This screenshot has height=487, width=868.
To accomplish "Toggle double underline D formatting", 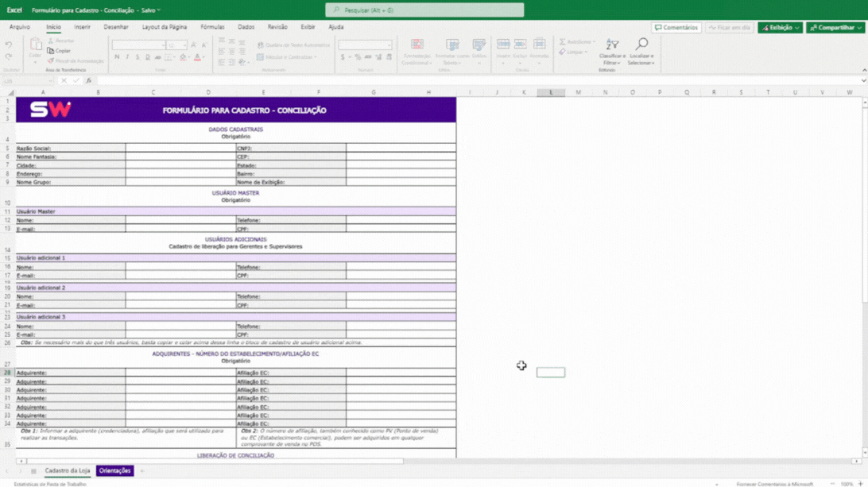I will coord(147,57).
